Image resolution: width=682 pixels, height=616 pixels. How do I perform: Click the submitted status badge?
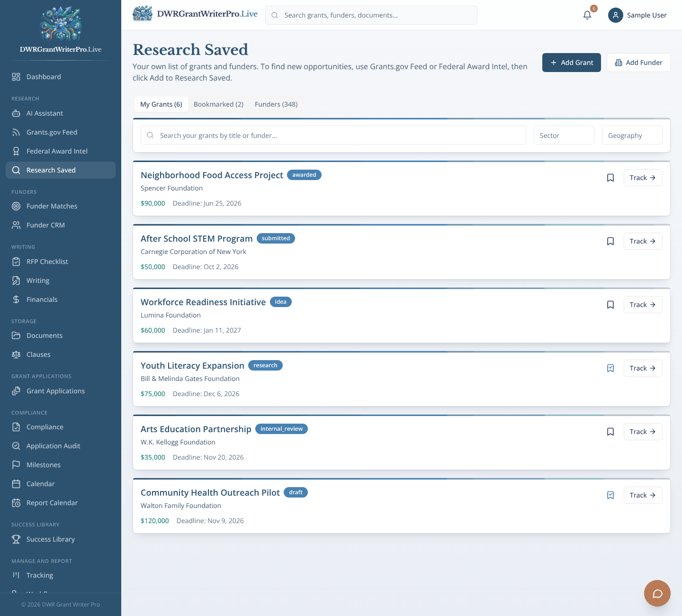click(276, 238)
